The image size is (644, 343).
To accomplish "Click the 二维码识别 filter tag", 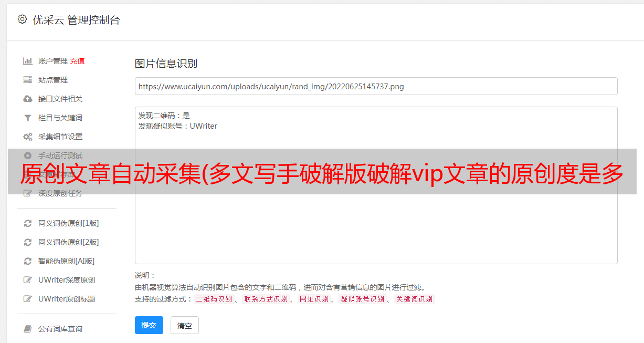I will [214, 299].
